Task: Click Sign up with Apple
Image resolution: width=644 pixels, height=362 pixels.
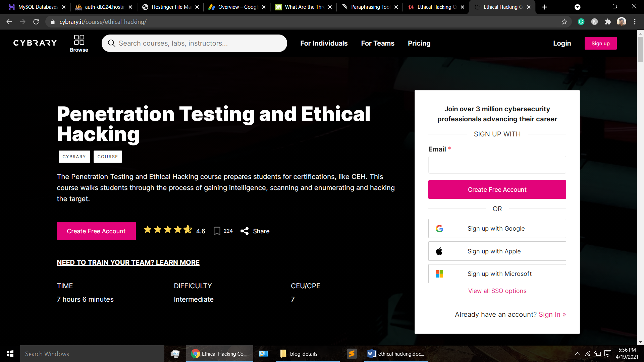Action: tap(497, 251)
